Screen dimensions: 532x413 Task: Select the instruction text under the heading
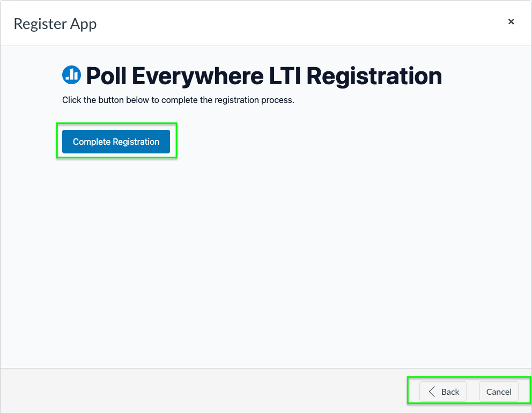[178, 100]
